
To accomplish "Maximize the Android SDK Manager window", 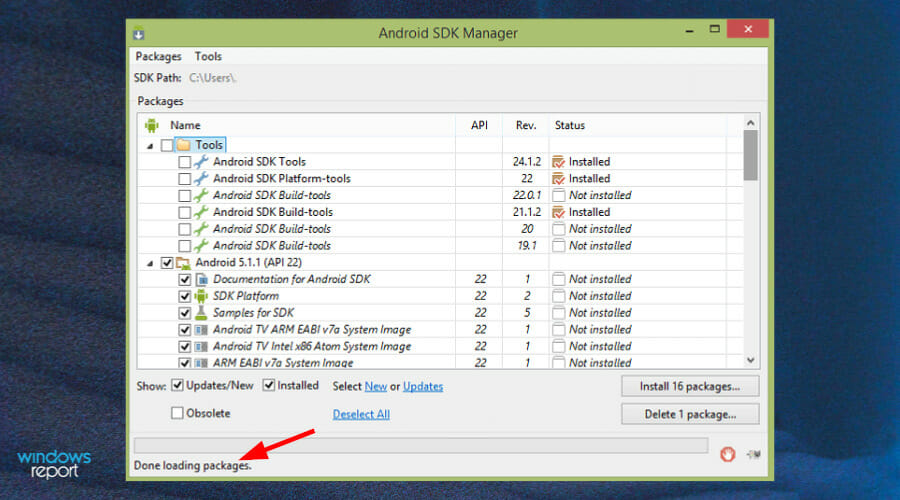I will 714,29.
